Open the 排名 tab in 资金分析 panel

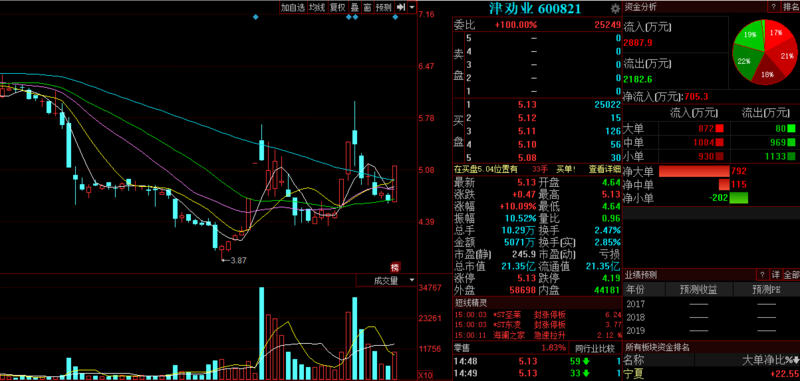pyautogui.click(x=791, y=7)
